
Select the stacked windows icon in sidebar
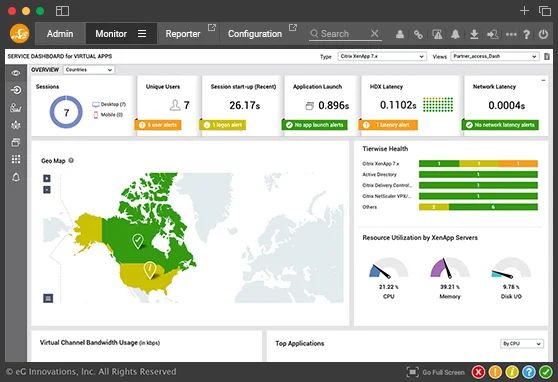click(x=16, y=142)
